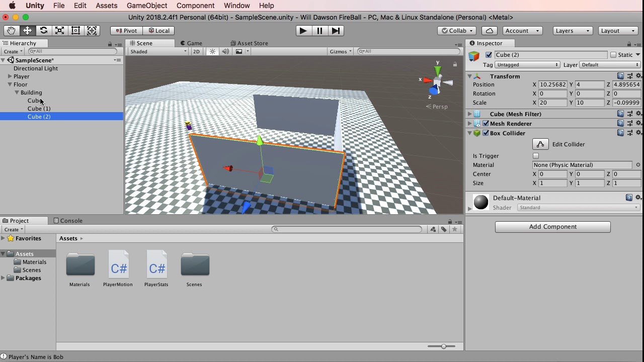Screen dimensions: 644x362
Task: Toggle Pivot/Center handle position
Action: click(x=126, y=31)
